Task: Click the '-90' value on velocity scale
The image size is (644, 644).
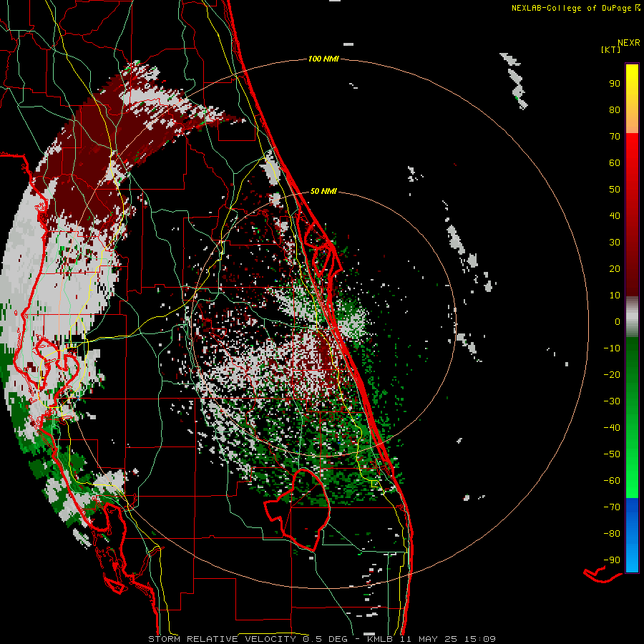Action: [612, 560]
